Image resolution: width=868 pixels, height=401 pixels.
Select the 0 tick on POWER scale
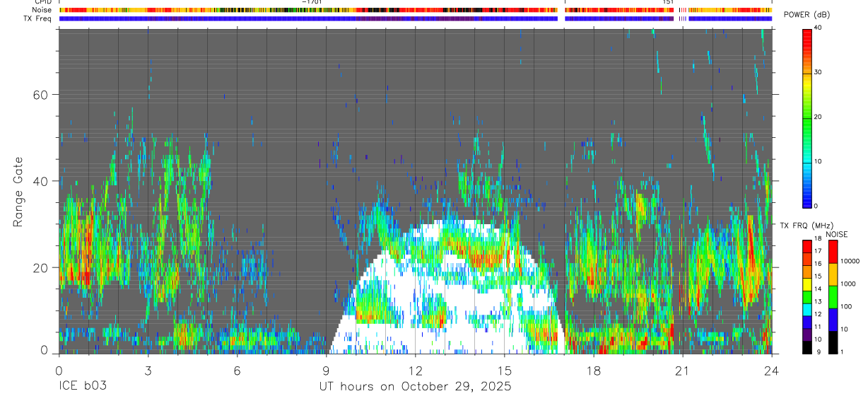coord(816,206)
